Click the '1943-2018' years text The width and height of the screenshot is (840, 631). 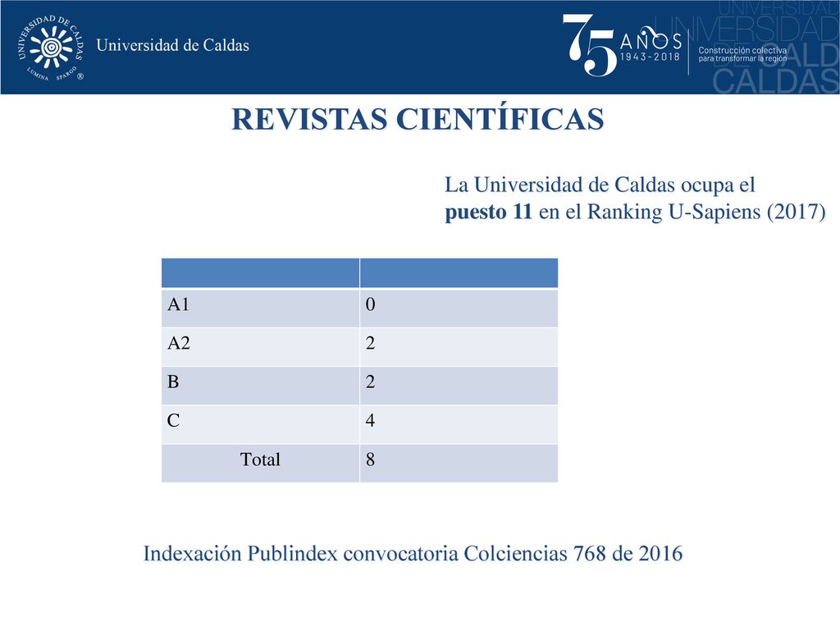coord(650,57)
